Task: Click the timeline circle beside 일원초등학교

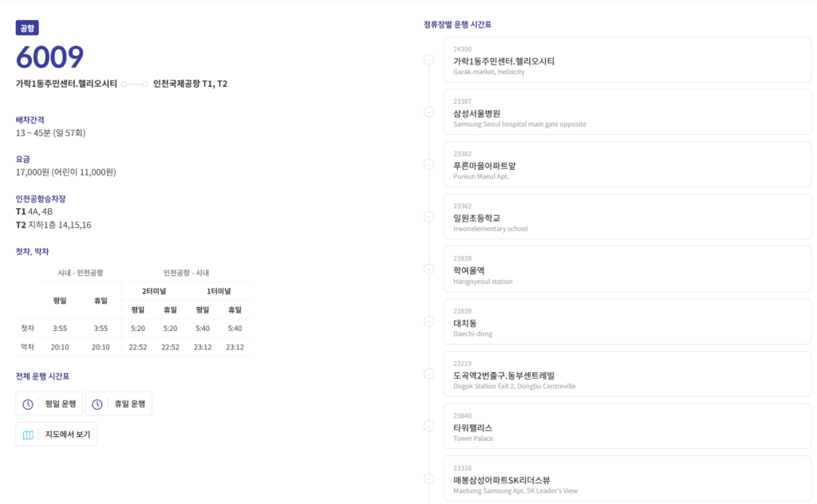Action: coord(429,216)
